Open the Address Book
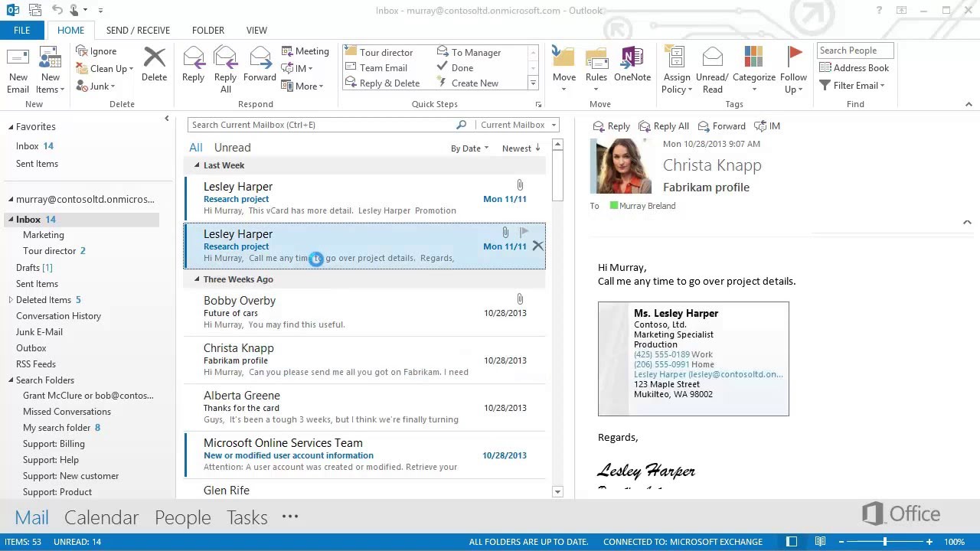Image resolution: width=980 pixels, height=551 pixels. point(854,68)
